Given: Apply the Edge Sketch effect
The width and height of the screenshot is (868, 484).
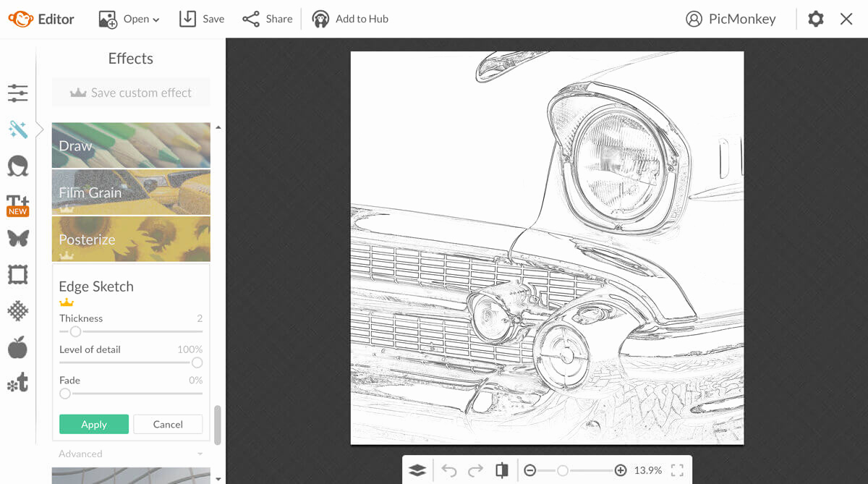Looking at the screenshot, I should (x=93, y=424).
